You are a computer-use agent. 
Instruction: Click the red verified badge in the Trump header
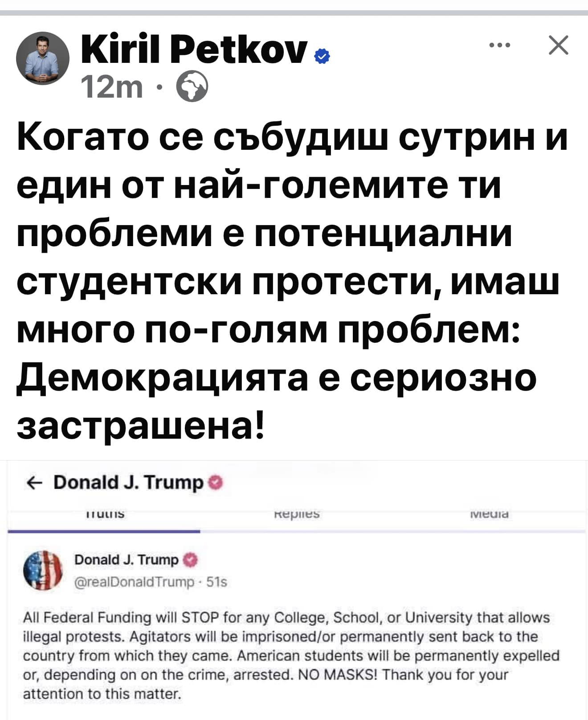pos(216,482)
